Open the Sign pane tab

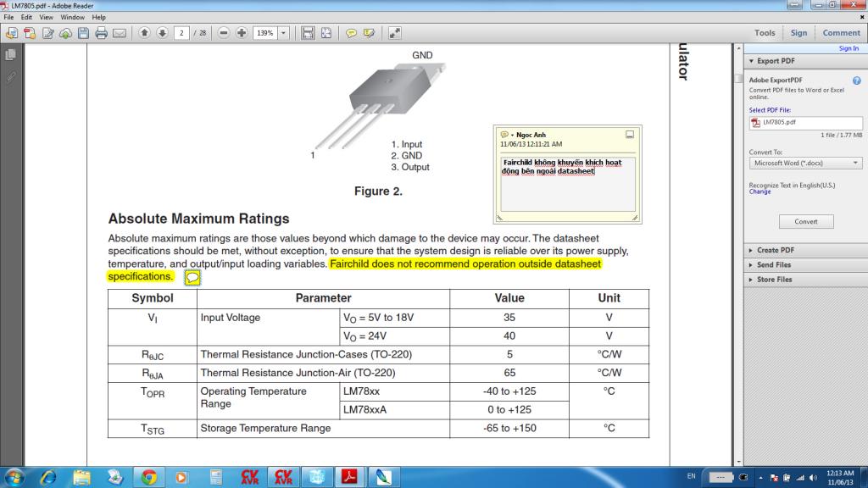coord(798,33)
